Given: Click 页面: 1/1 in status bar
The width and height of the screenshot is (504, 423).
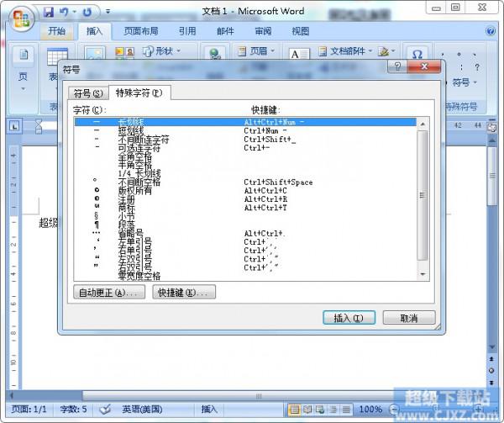Looking at the screenshot, I should [x=29, y=410].
